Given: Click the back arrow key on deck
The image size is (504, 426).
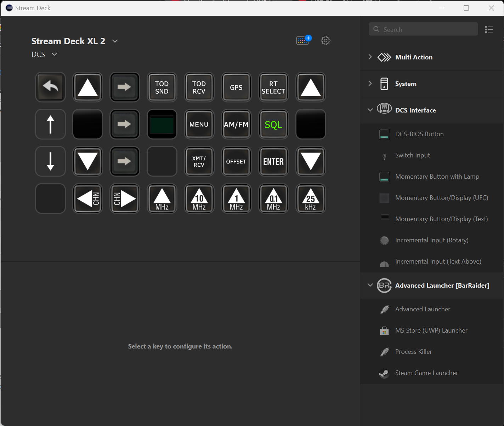Looking at the screenshot, I should [50, 87].
